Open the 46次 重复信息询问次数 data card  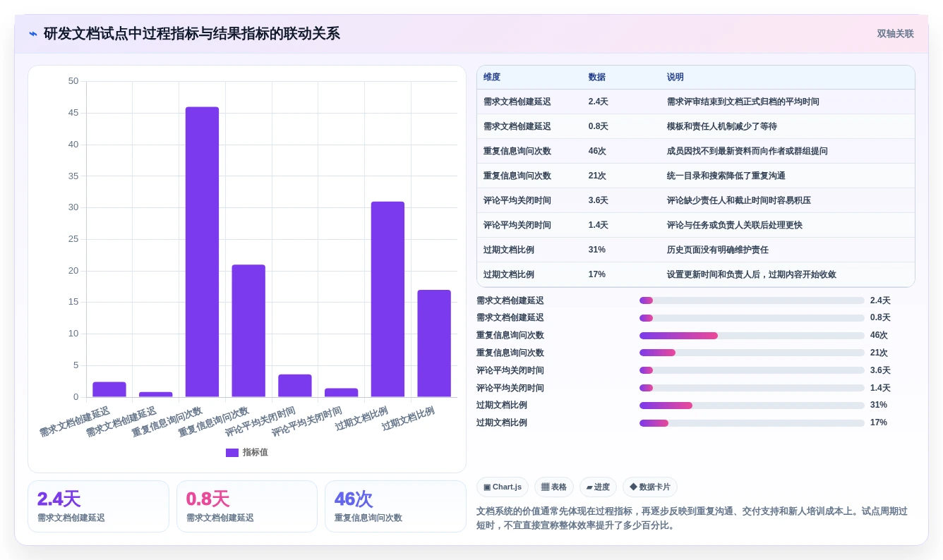tap(395, 506)
